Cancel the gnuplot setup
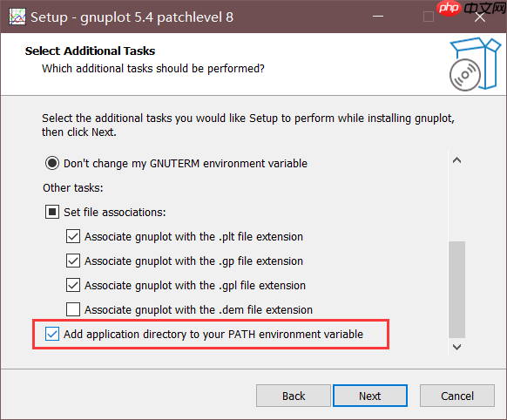507x420 pixels. pyautogui.click(x=457, y=396)
